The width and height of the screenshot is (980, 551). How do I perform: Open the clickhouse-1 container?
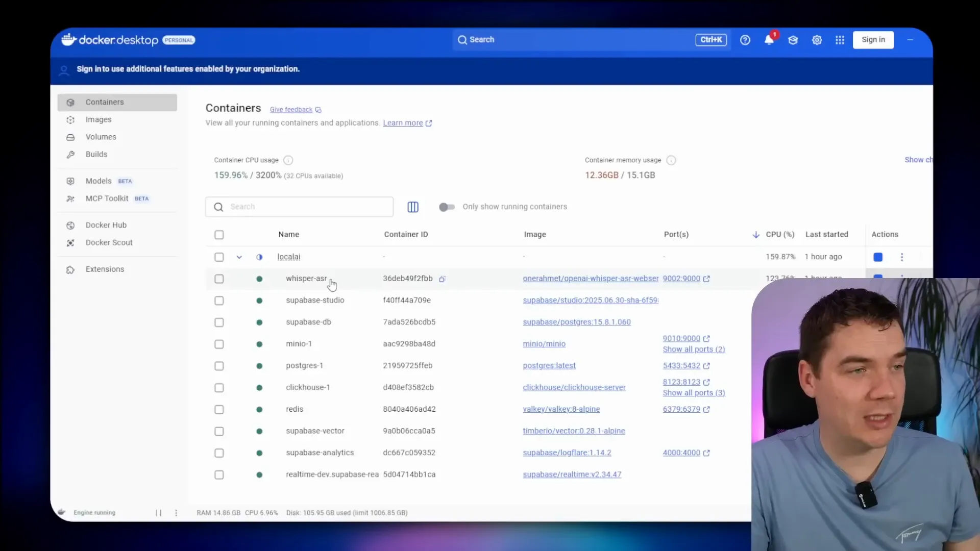click(308, 388)
